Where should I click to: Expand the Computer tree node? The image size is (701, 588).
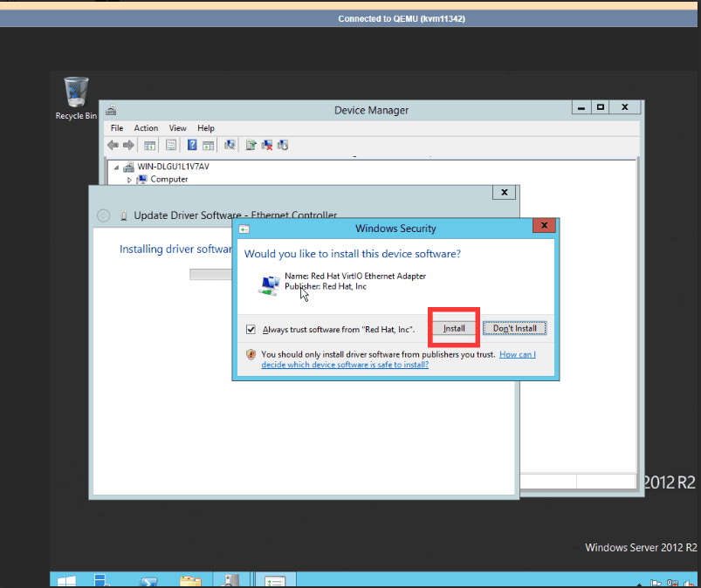(x=129, y=180)
